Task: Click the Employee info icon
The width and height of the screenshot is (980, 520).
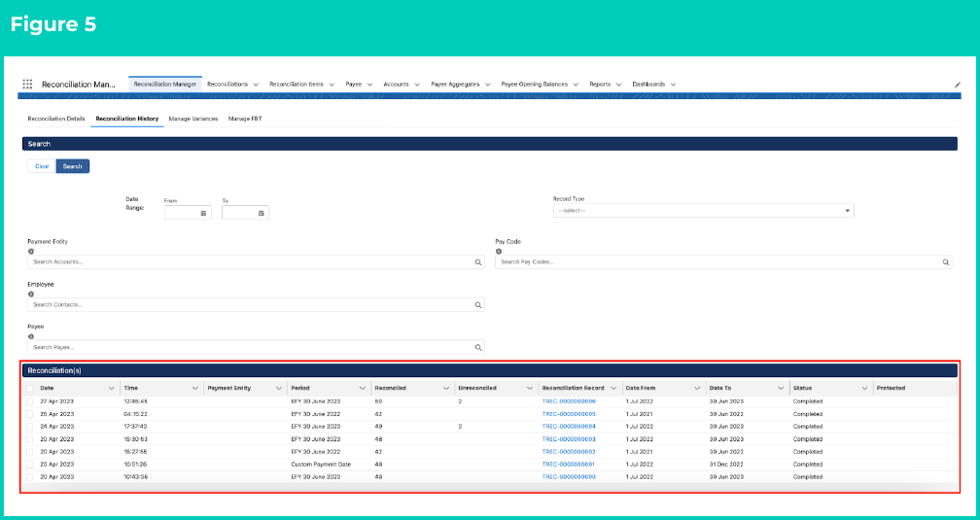Action: pyautogui.click(x=31, y=294)
